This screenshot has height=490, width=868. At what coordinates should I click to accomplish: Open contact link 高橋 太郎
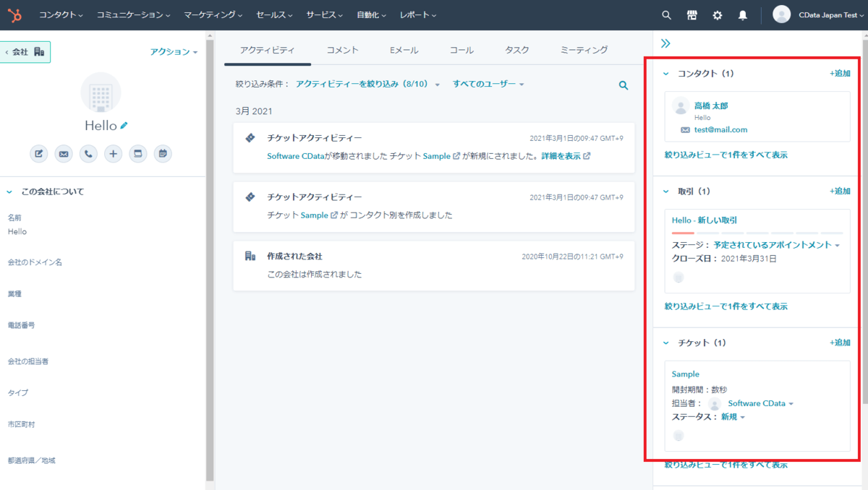711,106
